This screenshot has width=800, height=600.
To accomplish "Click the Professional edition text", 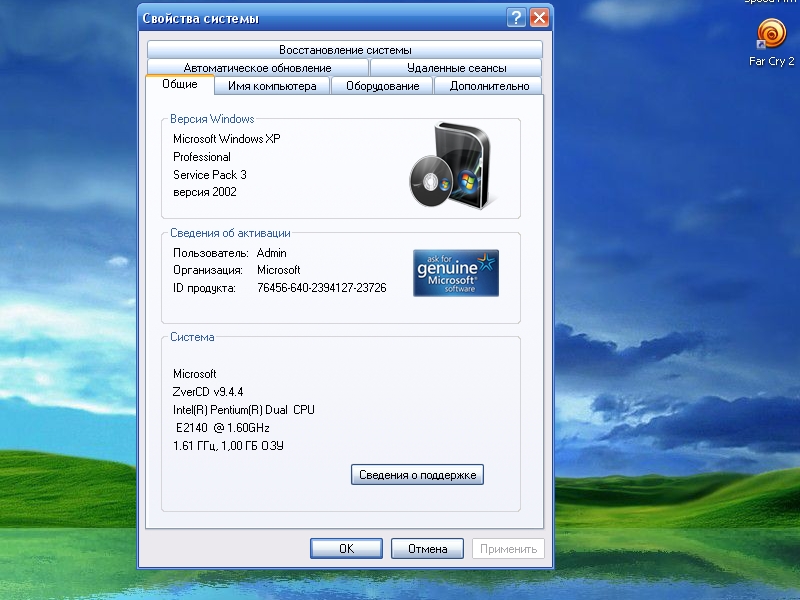I will click(202, 157).
